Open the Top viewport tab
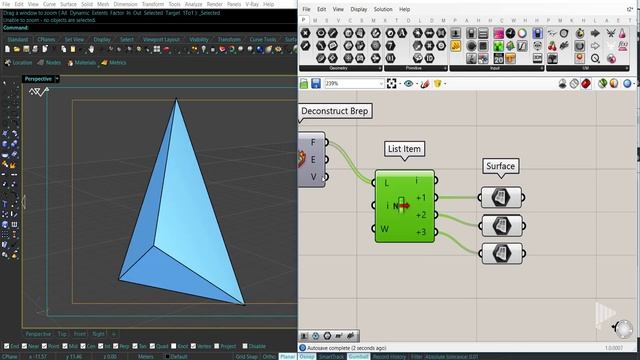The image size is (640, 360). (x=62, y=334)
